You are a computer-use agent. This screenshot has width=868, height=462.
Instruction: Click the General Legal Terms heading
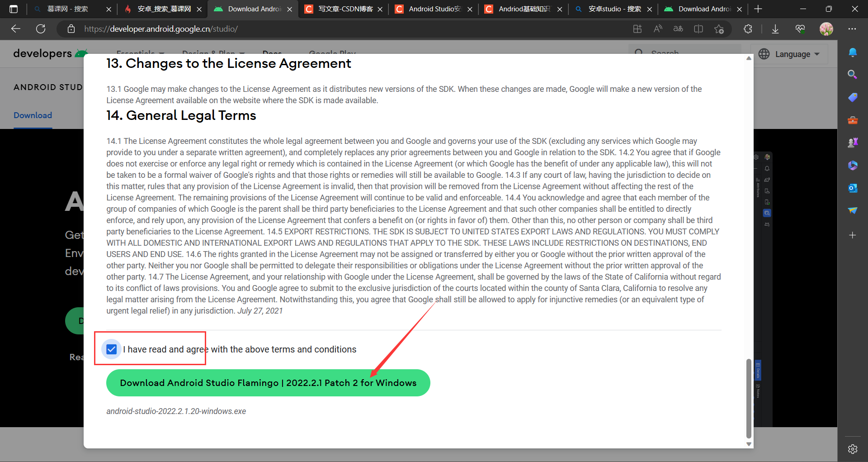181,115
